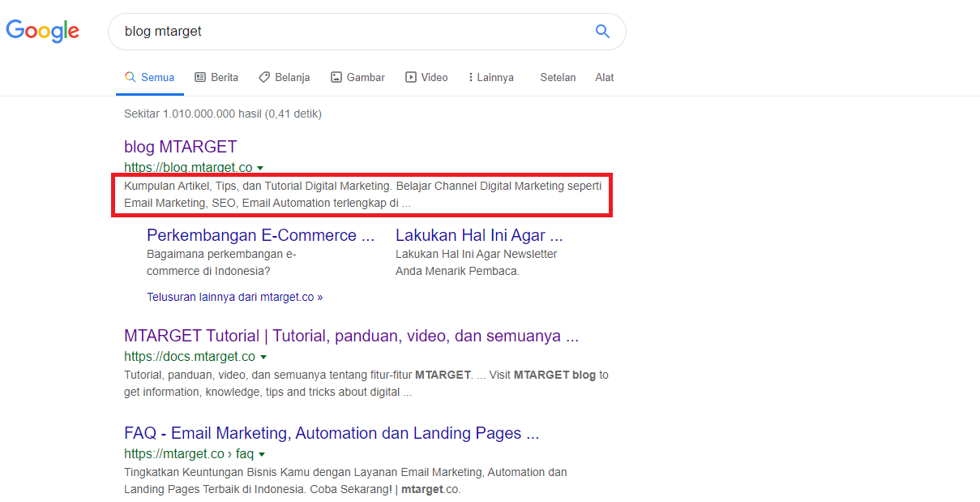980x502 pixels.
Task: Open the Alat menu
Action: [x=604, y=77]
